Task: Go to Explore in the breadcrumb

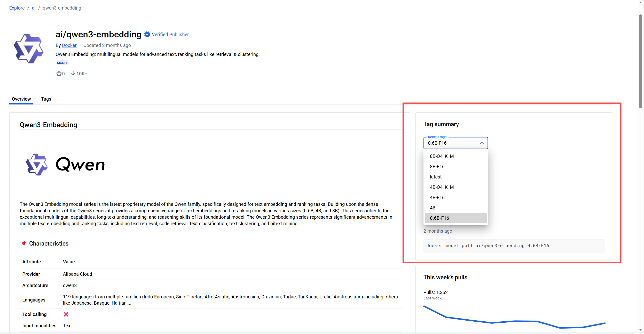Action: click(x=17, y=8)
